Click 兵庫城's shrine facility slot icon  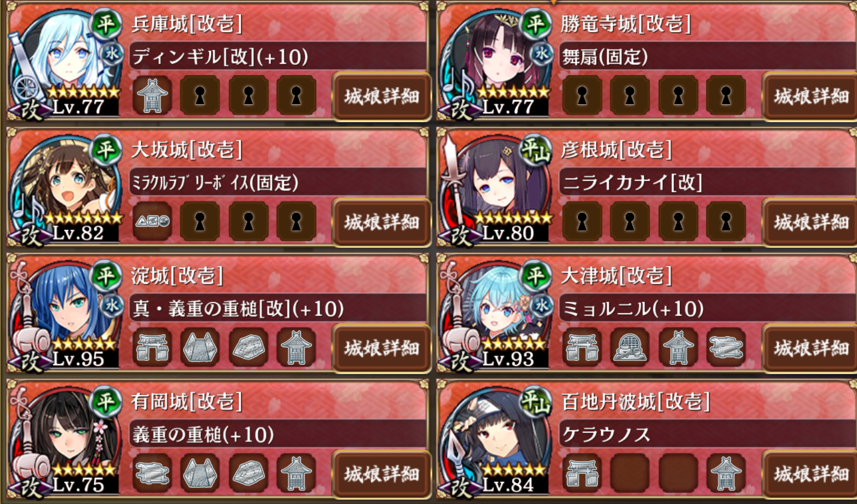coord(152,95)
